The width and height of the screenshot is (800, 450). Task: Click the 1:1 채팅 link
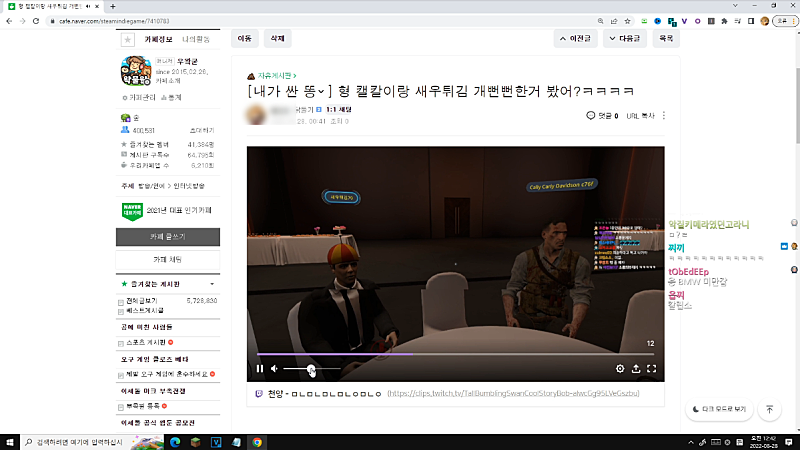(x=339, y=110)
